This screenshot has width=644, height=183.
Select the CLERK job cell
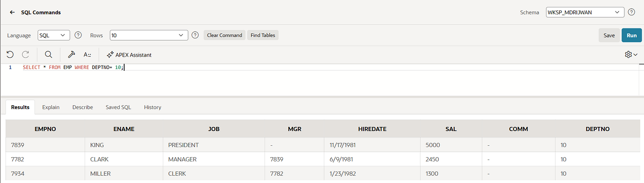pos(214,173)
